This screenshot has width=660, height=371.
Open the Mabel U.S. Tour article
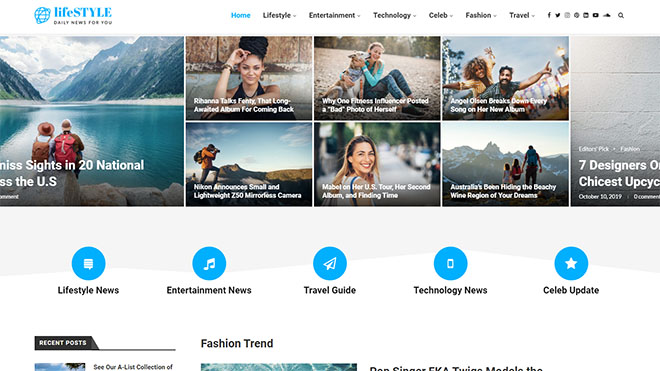coord(377,164)
